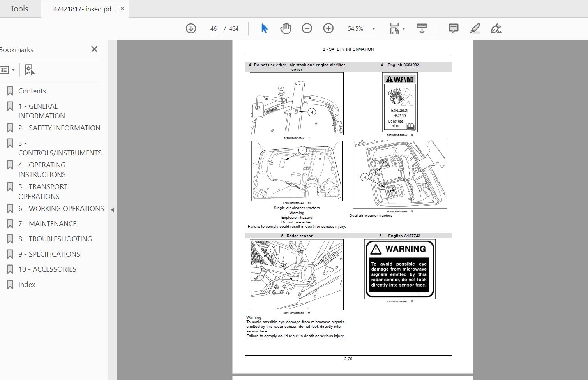
Task: Click bookmark icon beside 2 - SAFETY INFORMATION
Action: [x=10, y=128]
